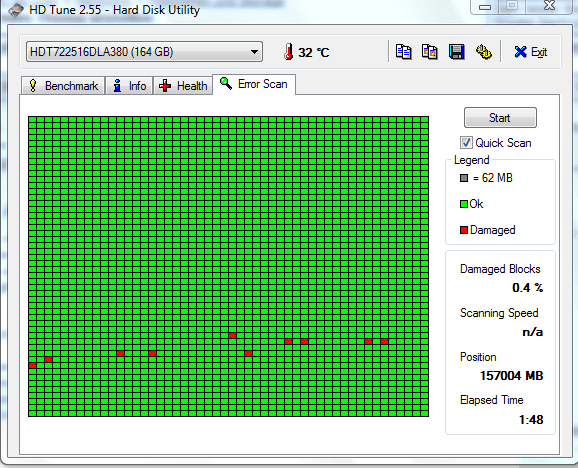Click the 1:48 elapsed time value

pos(531,419)
